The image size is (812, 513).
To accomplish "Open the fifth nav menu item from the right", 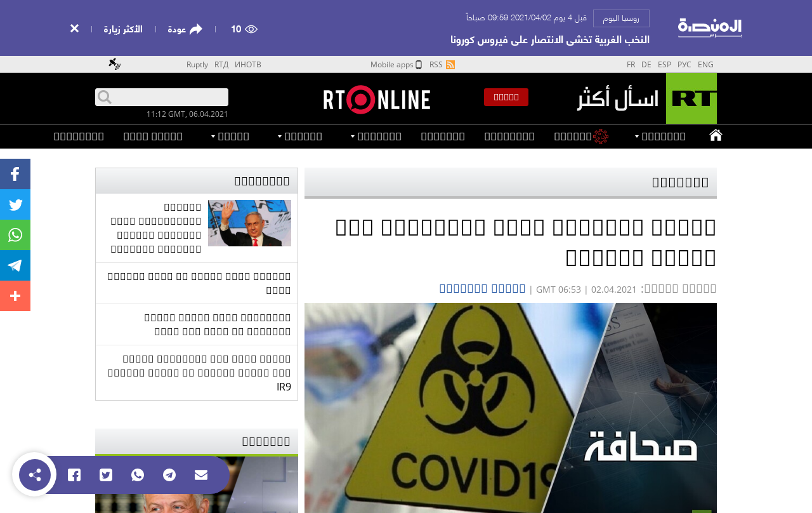I will click(x=443, y=137).
